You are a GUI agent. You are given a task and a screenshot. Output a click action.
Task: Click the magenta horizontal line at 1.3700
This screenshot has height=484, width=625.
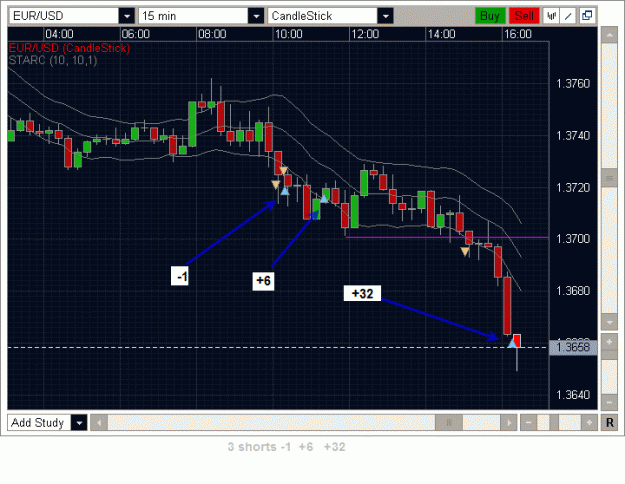tap(447, 238)
